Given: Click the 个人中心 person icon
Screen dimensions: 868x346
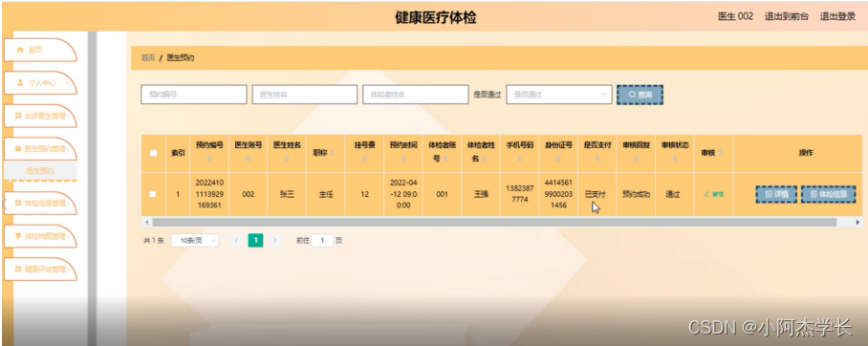Looking at the screenshot, I should click(20, 83).
